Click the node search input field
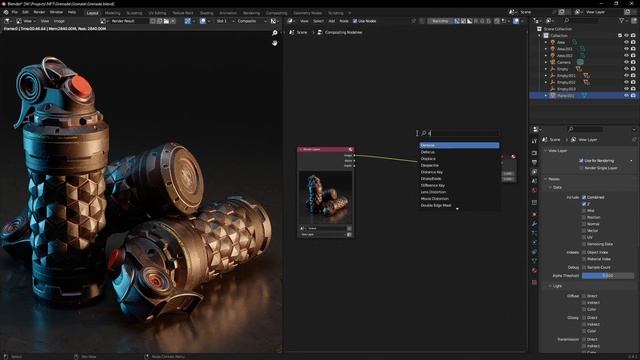Viewport: 640px width, 360px height. pos(460,133)
